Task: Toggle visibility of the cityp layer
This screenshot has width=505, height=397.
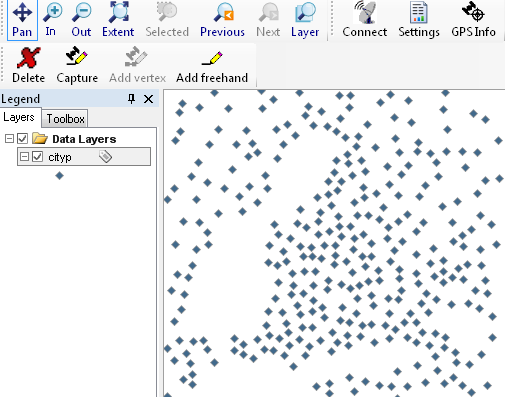Action: (37, 156)
